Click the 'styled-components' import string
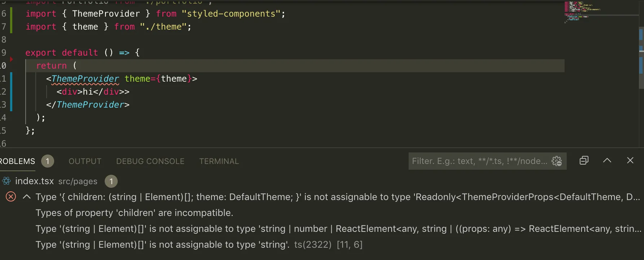 click(231, 14)
